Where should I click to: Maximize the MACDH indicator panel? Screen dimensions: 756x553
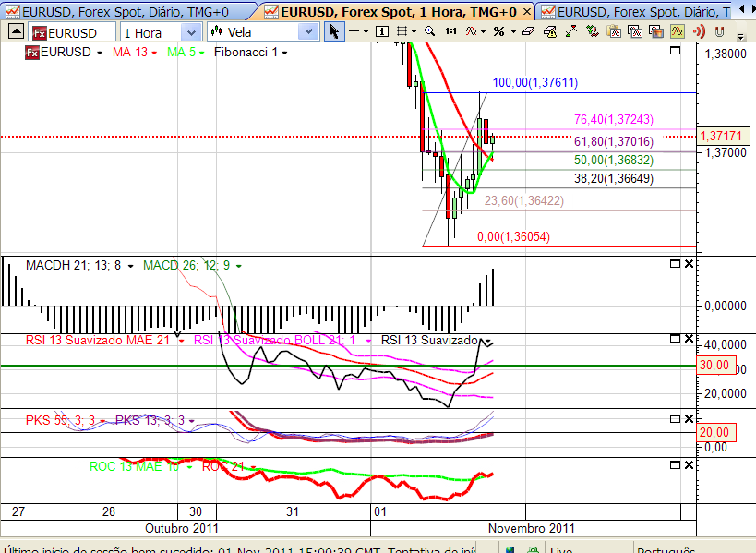pos(675,264)
